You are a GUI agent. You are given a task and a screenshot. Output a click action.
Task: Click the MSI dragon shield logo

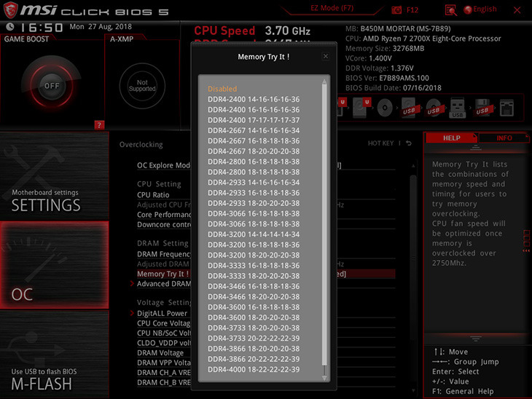[12, 10]
